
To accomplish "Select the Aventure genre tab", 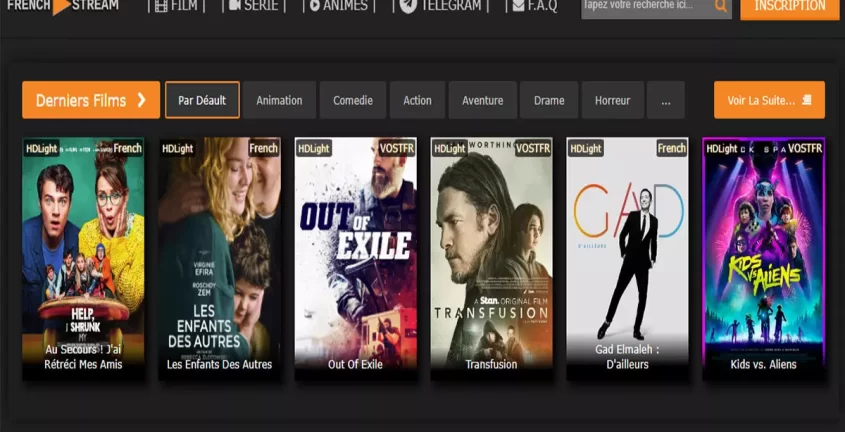I will (483, 100).
